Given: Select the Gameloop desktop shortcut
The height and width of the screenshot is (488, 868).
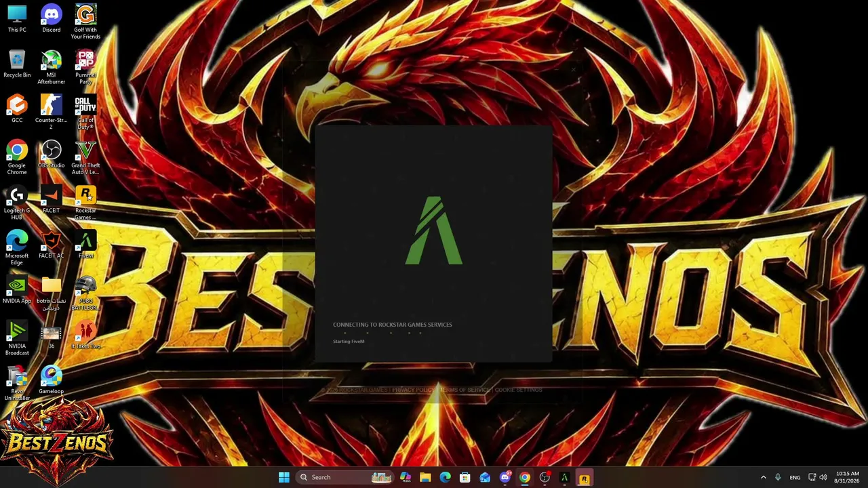Looking at the screenshot, I should pyautogui.click(x=51, y=381).
